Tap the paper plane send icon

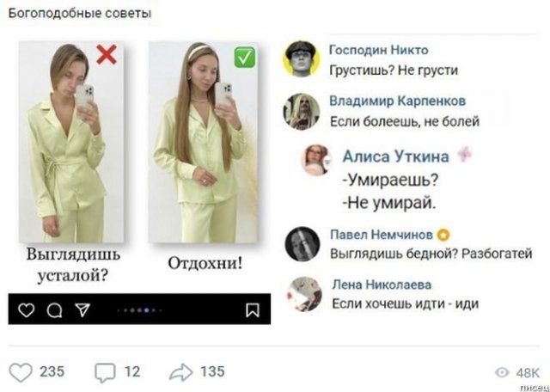coord(83,309)
